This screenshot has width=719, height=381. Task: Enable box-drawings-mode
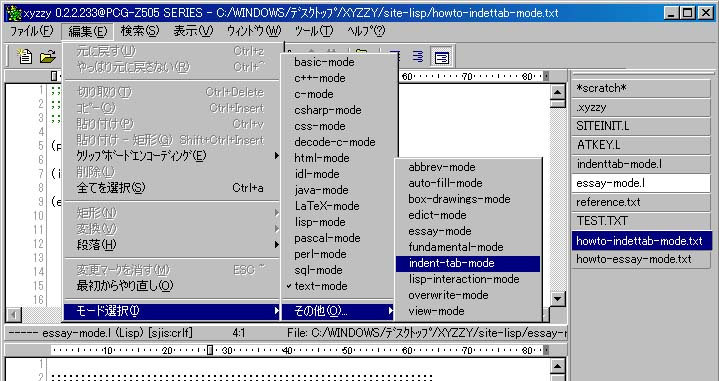point(468,199)
